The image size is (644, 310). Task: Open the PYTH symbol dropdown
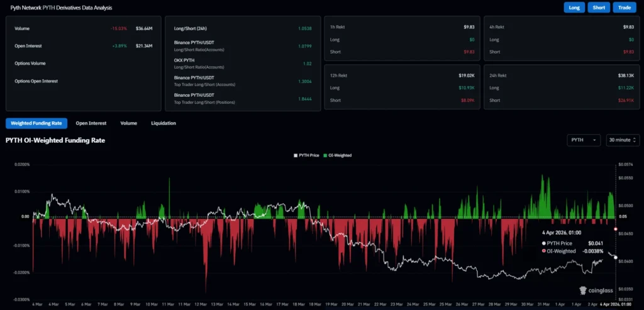point(584,140)
